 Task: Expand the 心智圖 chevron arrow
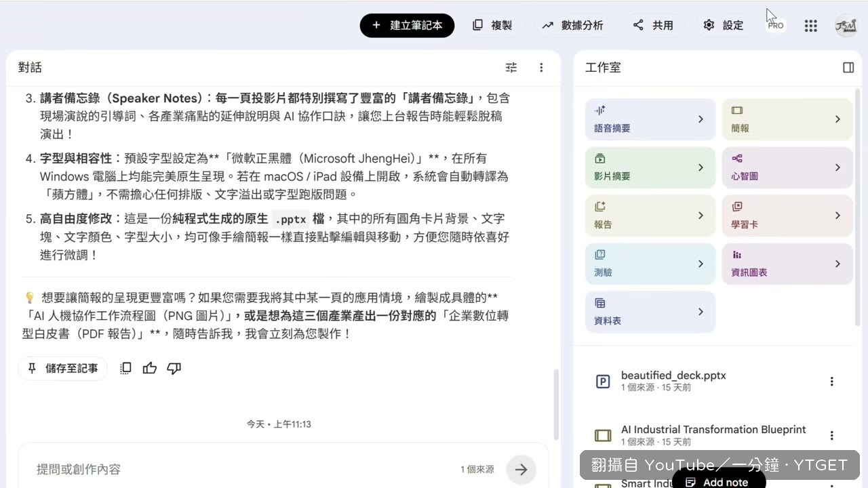pos(837,167)
